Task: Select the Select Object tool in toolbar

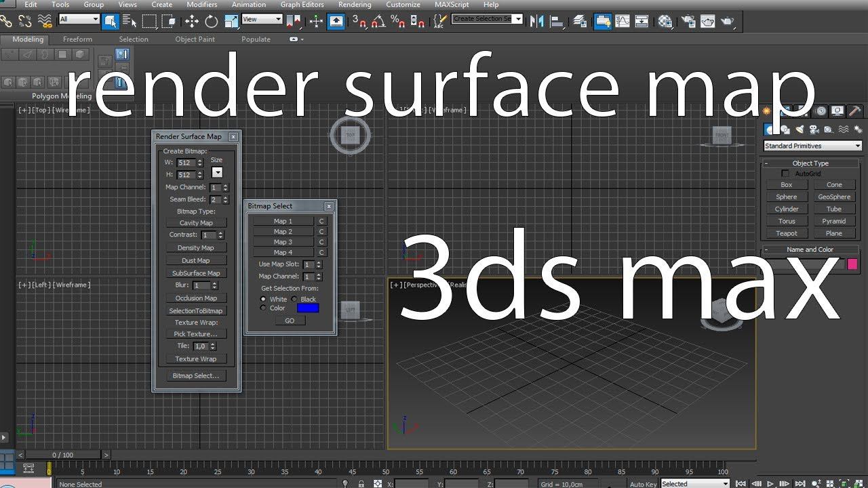Action: coord(110,21)
